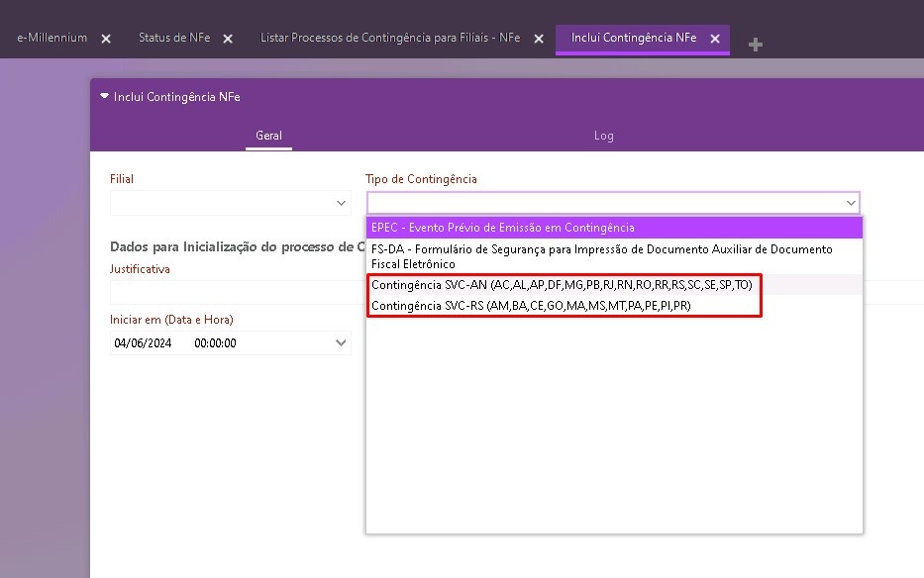The width and height of the screenshot is (924, 578).
Task: Click the Justificativa input field
Action: tap(238, 292)
